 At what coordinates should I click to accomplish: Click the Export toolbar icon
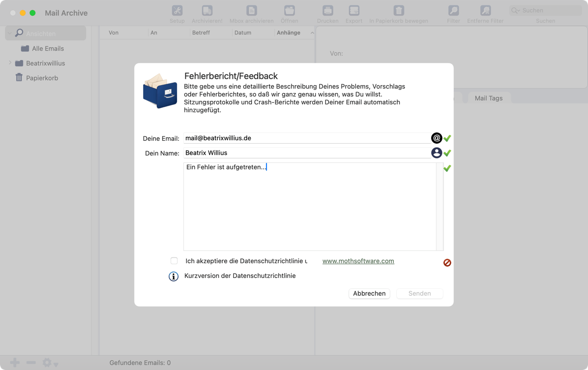point(353,11)
